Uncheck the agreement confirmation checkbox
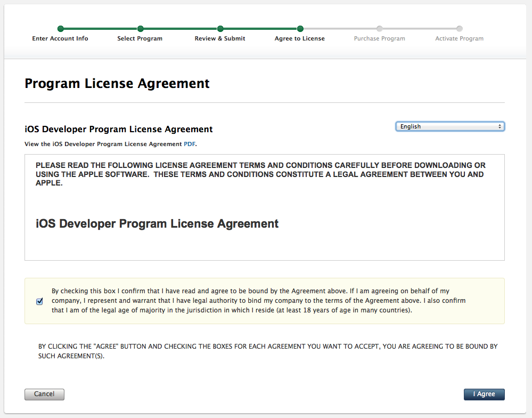Screen dimensions: 532x418 click(x=40, y=301)
